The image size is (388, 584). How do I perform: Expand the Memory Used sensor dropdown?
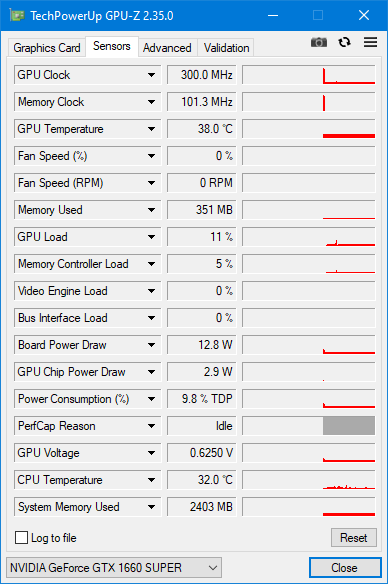151,210
